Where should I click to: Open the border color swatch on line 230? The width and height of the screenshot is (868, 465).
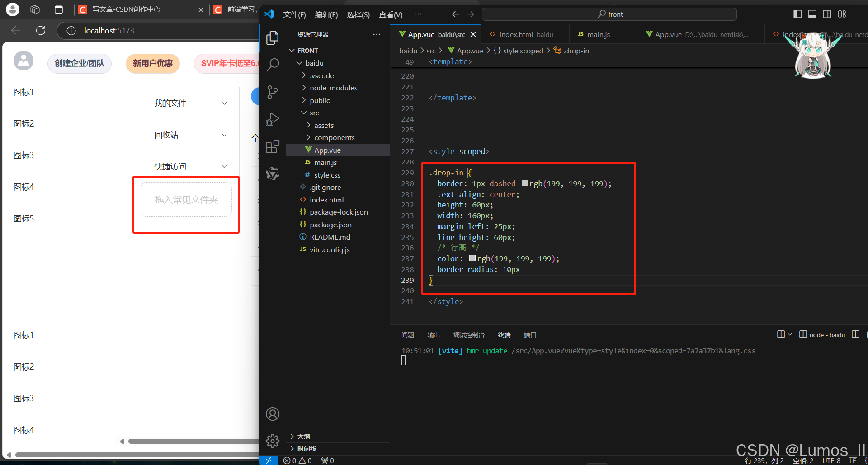(525, 183)
